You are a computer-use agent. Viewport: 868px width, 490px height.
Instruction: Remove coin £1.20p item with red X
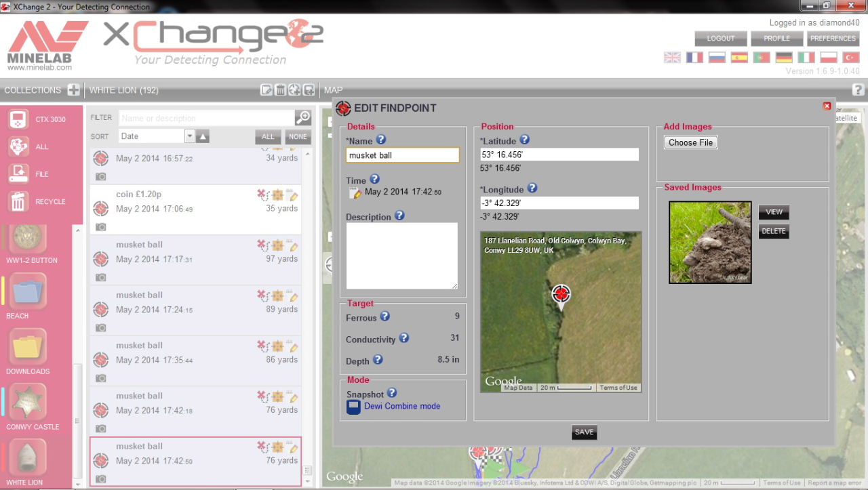point(262,195)
